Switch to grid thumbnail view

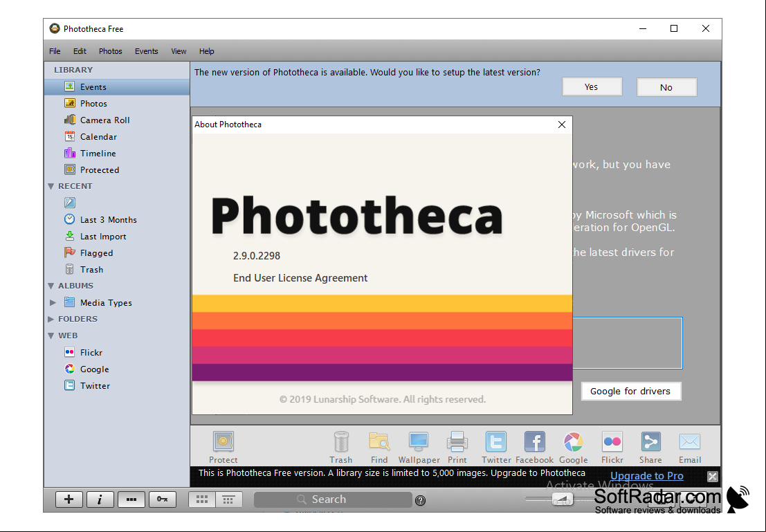(202, 499)
